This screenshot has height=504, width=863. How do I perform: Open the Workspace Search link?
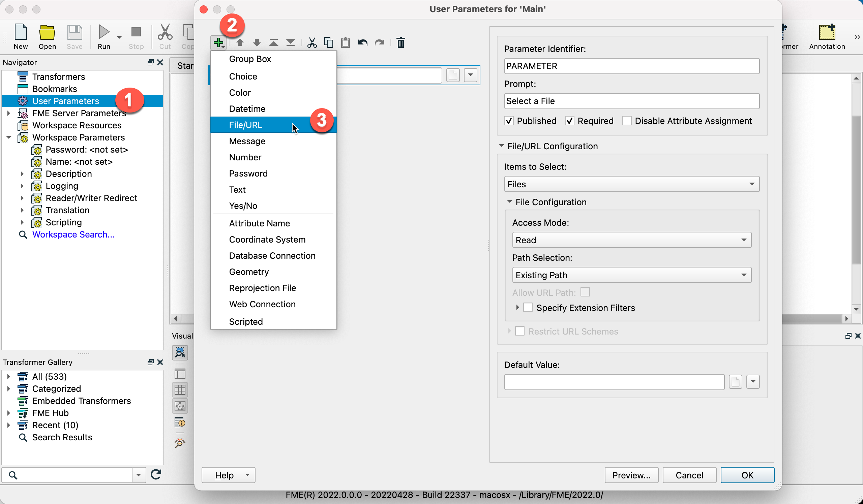[x=73, y=234]
